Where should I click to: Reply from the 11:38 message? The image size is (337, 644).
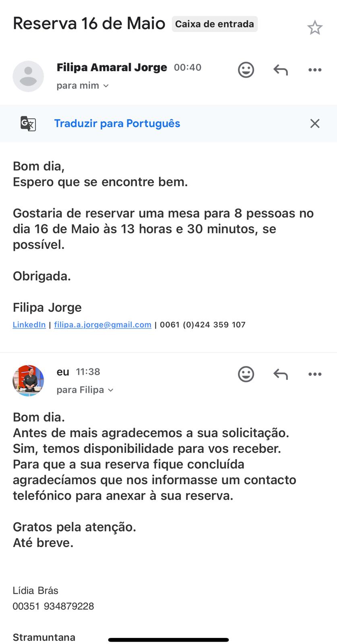tap(281, 374)
